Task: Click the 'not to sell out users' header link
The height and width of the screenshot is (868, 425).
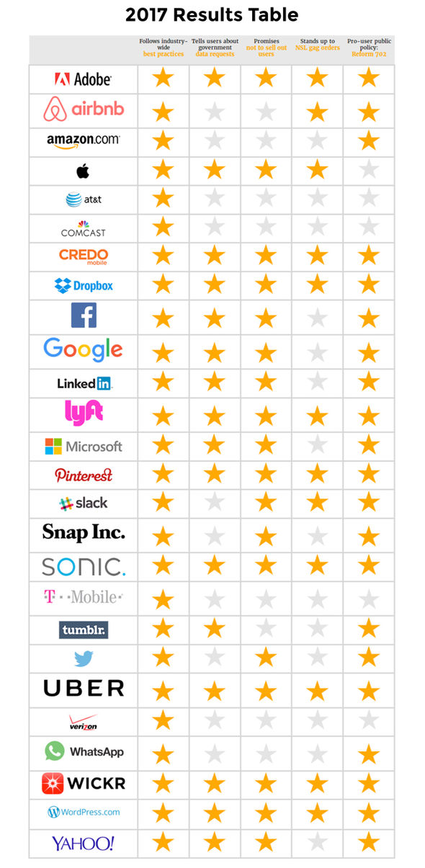Action: [266, 51]
